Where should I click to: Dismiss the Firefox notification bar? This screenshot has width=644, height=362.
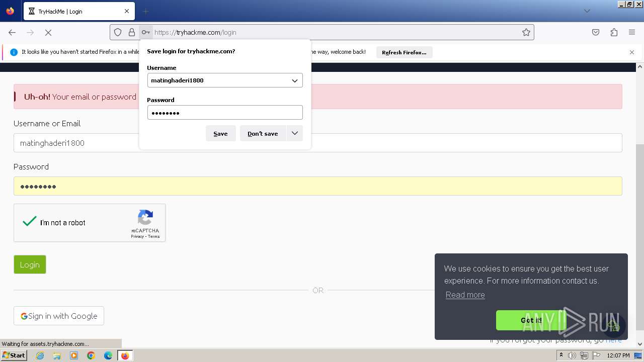[632, 52]
